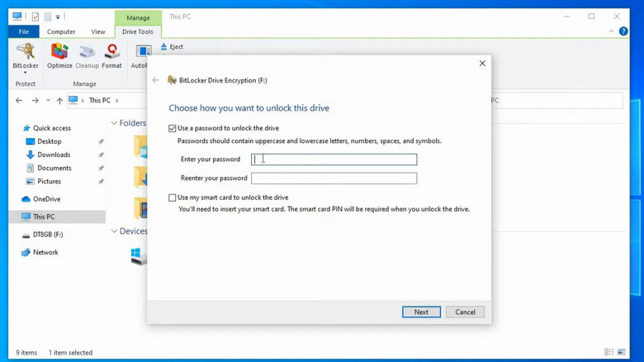Click the This PC breadcrumb in address bar
The width and height of the screenshot is (644, 362).
tap(100, 100)
